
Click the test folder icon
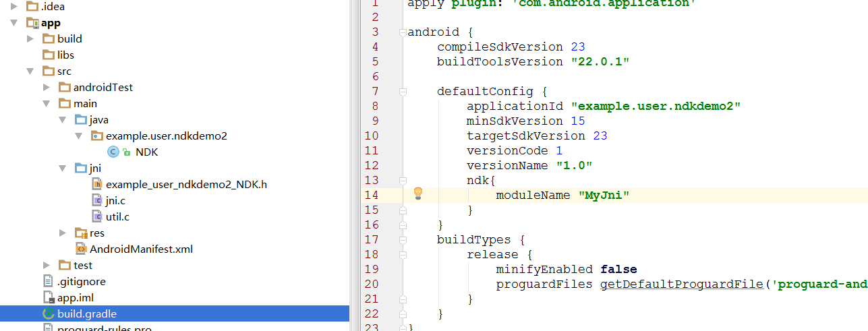pyautogui.click(x=65, y=266)
